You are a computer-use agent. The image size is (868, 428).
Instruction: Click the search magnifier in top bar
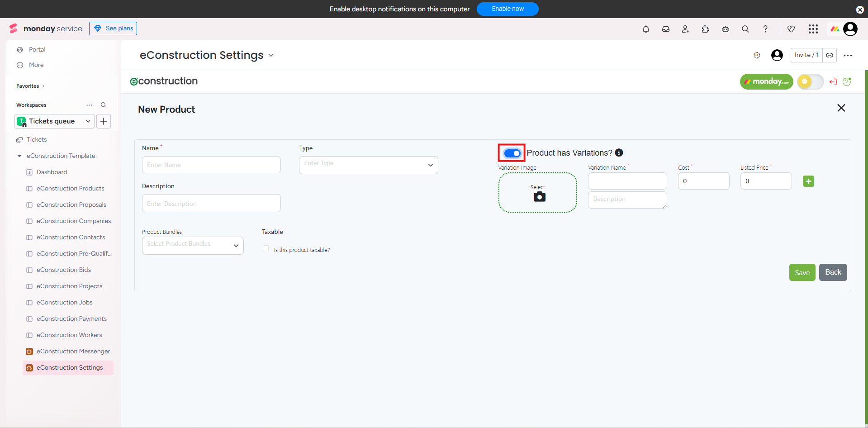(745, 29)
